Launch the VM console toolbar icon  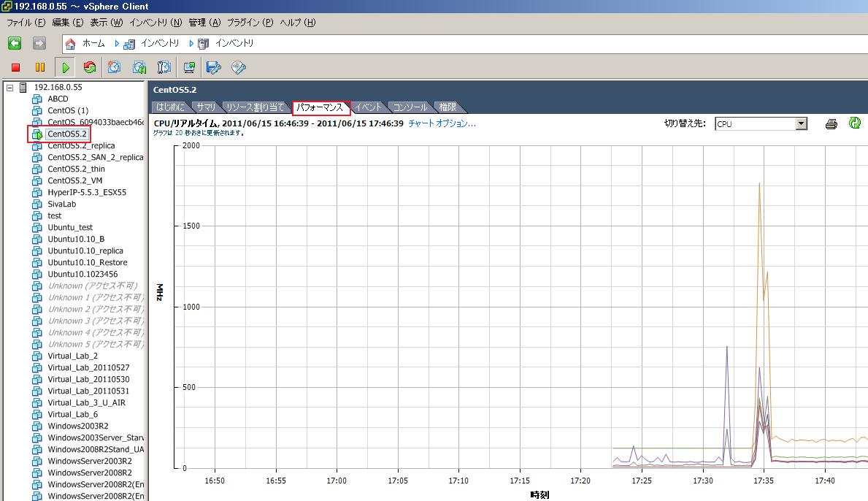click(189, 67)
